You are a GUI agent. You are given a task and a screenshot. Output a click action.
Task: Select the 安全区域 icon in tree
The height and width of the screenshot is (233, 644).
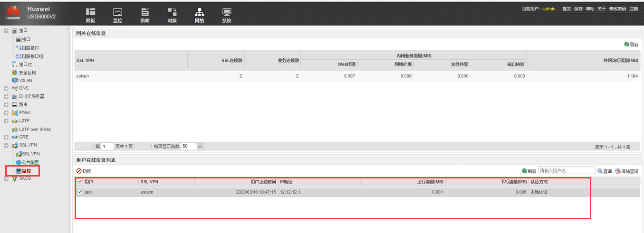coord(14,72)
